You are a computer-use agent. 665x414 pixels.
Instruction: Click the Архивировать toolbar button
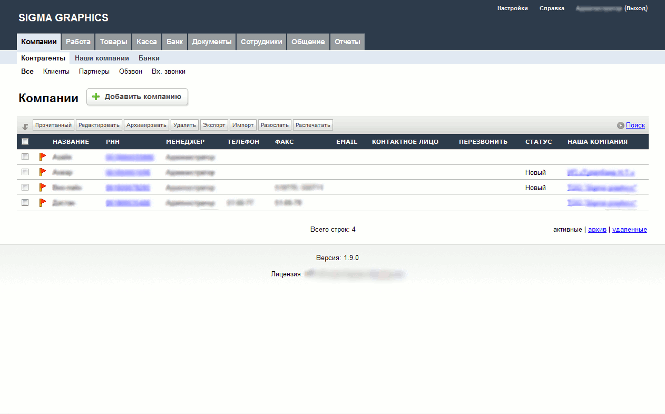tap(146, 125)
